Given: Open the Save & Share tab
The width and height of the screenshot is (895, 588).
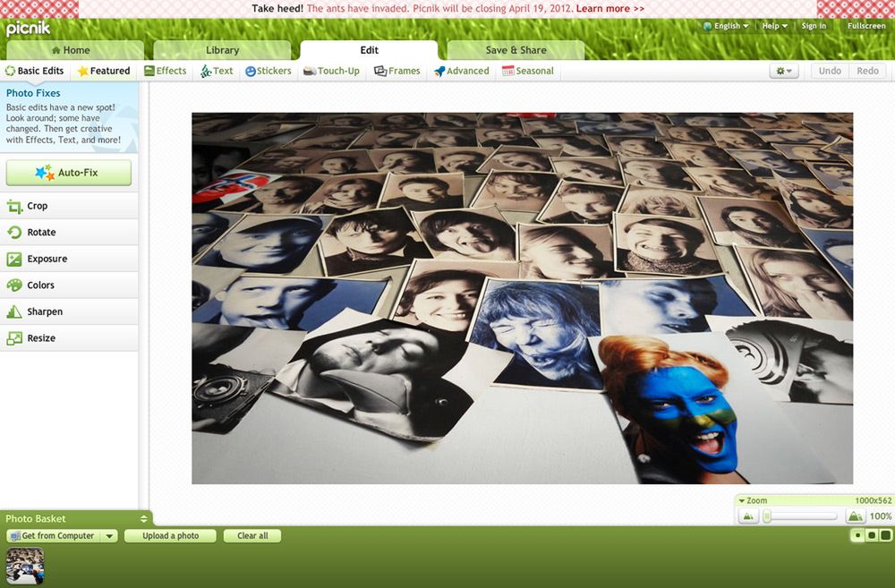Looking at the screenshot, I should [x=516, y=50].
